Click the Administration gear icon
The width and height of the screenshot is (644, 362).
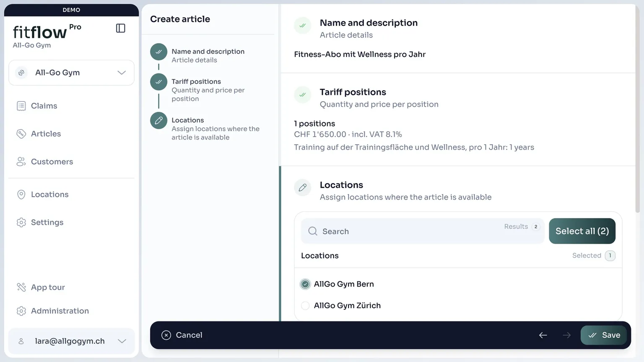point(21,311)
